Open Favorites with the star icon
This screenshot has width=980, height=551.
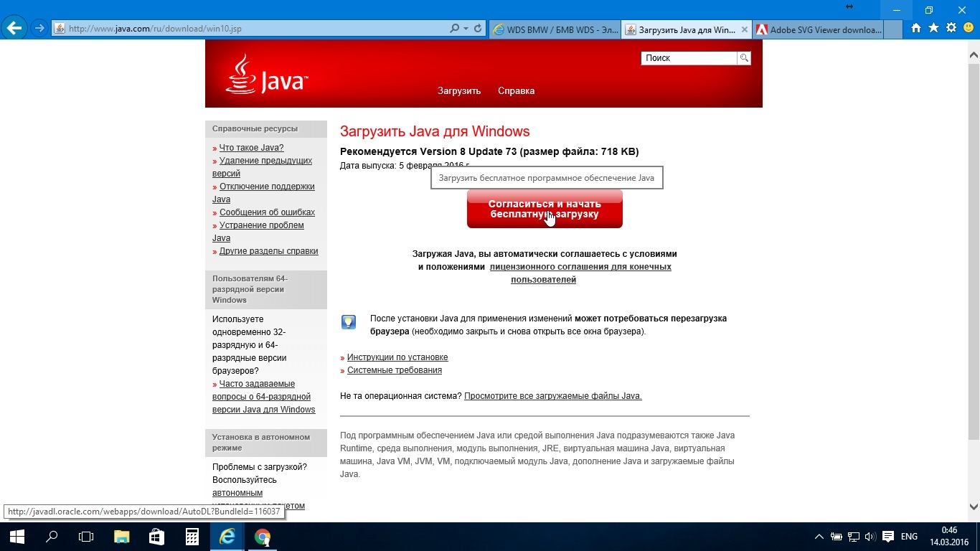933,28
